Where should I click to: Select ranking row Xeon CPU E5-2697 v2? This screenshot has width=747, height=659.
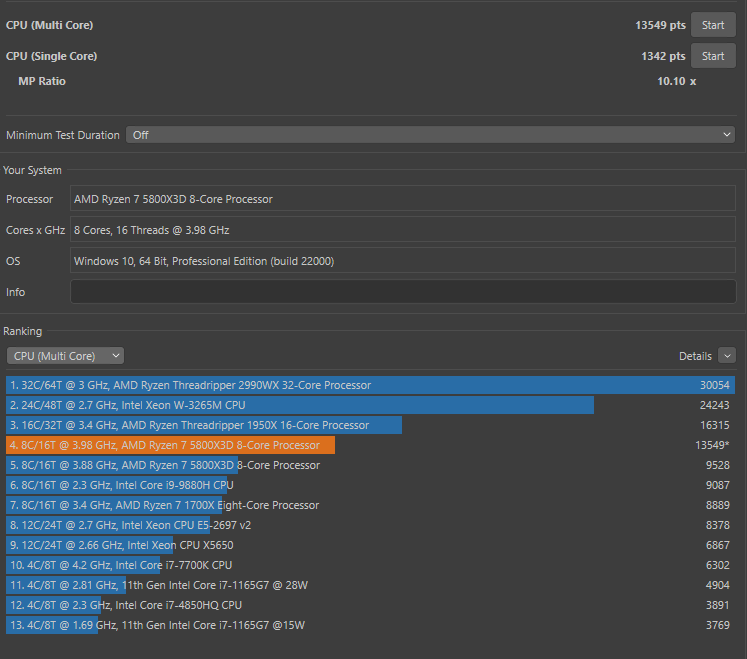point(370,525)
